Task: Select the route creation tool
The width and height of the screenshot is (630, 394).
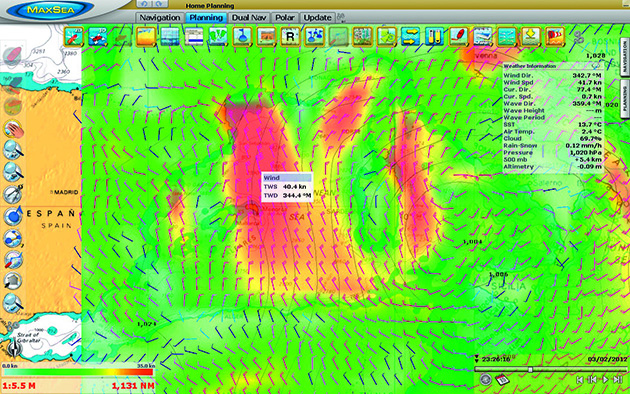Action: pyautogui.click(x=13, y=238)
